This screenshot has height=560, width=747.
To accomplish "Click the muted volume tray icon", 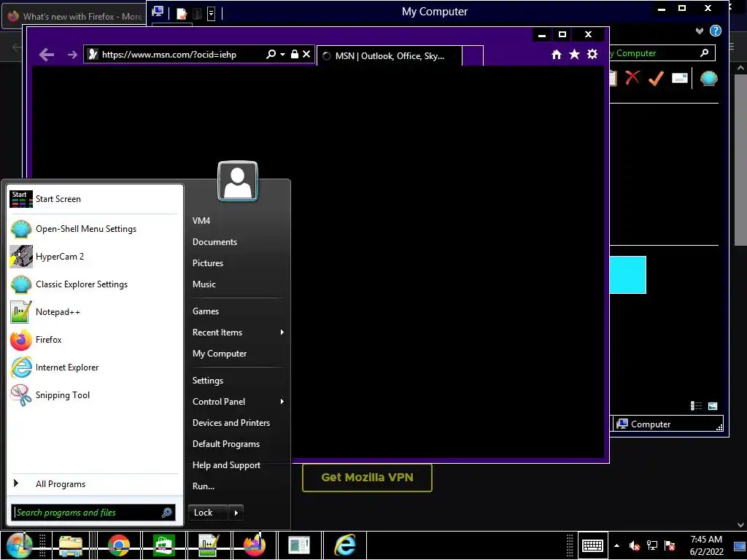I will (x=634, y=545).
